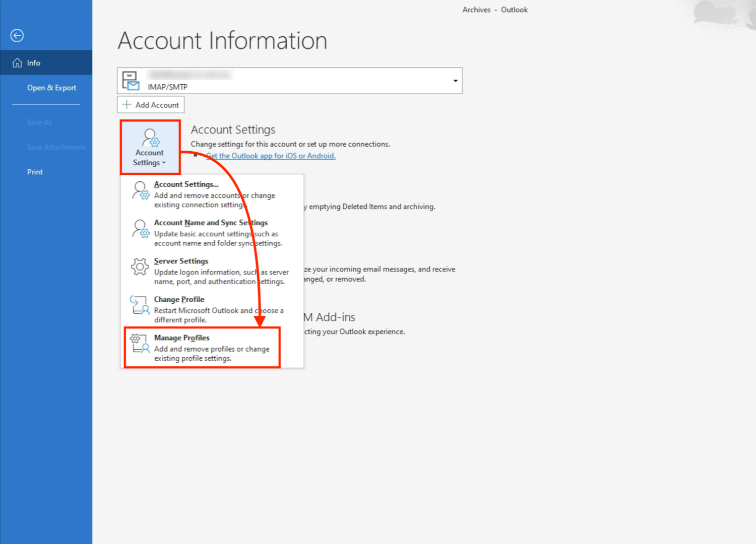Open Get the Outlook app link
Image resolution: width=756 pixels, height=544 pixels.
[x=271, y=156]
